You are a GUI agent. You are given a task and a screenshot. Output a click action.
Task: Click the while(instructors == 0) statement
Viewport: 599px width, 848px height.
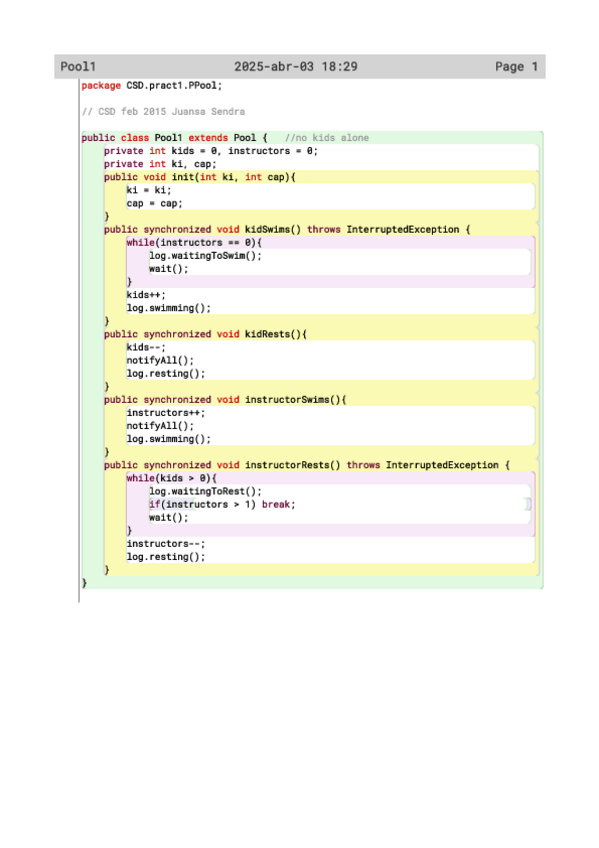coord(194,242)
